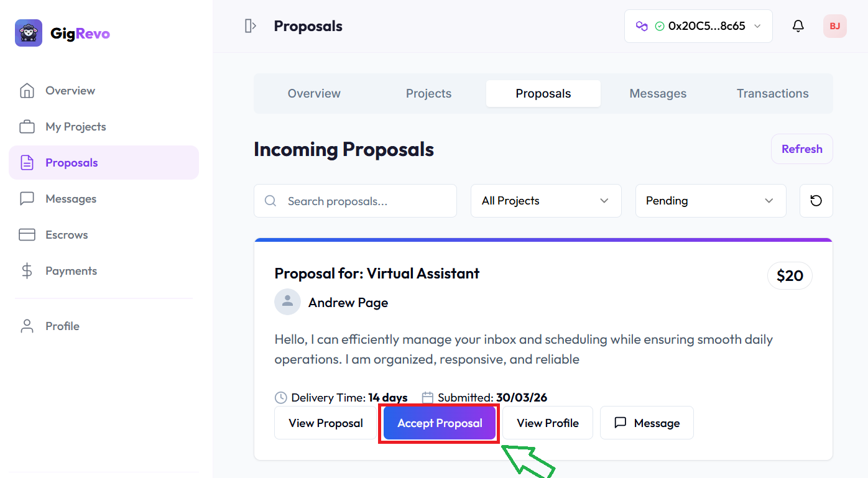This screenshot has height=478, width=868.
Task: View Andrew Page's profile
Action: (548, 423)
